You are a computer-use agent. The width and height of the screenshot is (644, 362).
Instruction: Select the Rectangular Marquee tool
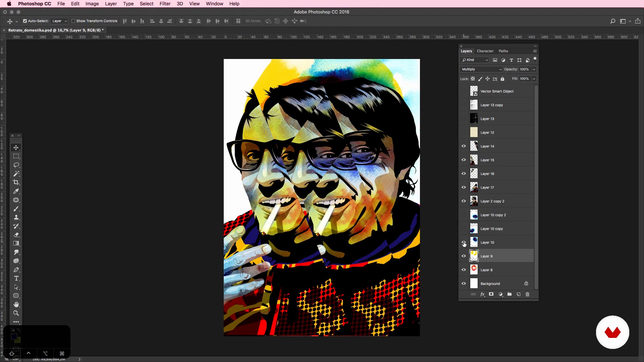click(x=16, y=156)
